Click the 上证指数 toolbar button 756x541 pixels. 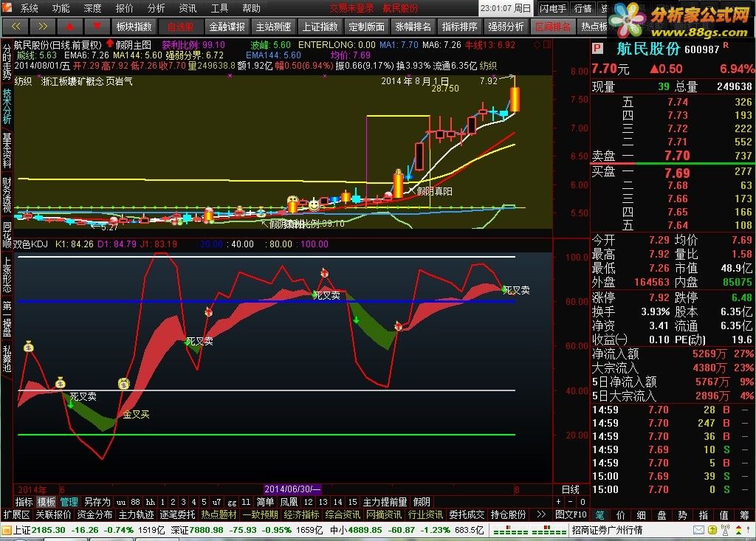click(320, 27)
